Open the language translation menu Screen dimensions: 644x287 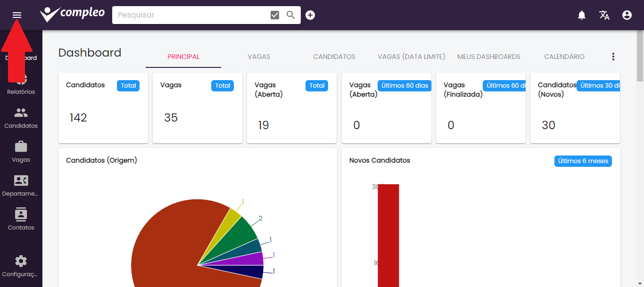[x=604, y=15]
